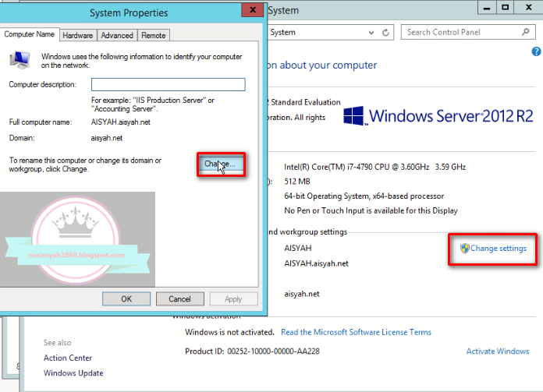Select the full computer name AISYAH.aisyah.net in dialog

[x=120, y=122]
